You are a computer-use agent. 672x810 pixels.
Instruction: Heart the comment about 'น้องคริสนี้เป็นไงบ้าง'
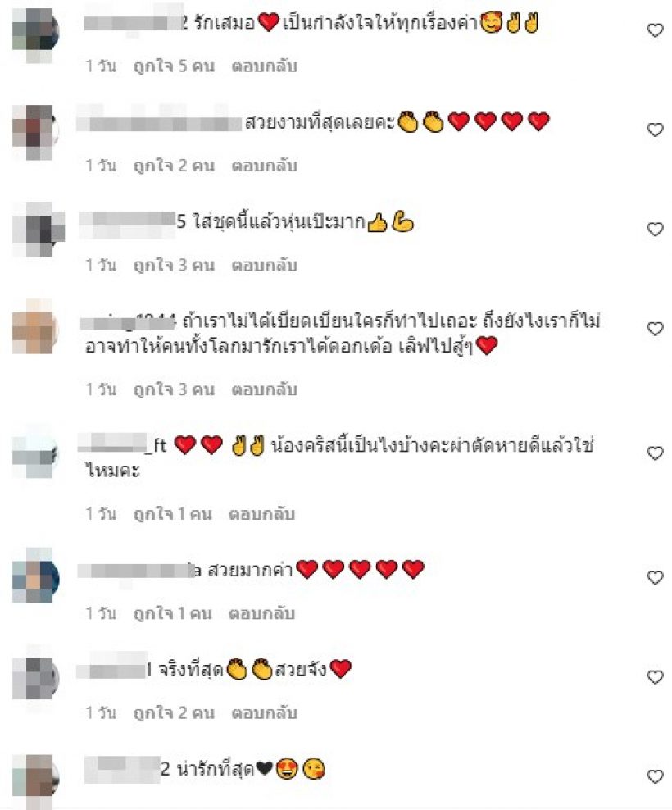coord(655,453)
